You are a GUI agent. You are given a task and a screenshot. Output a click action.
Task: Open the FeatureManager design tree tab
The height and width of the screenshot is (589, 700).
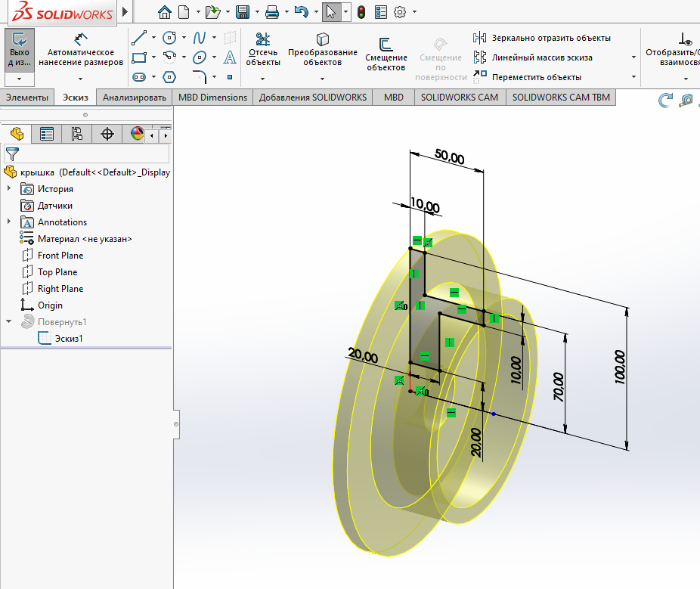pos(17,134)
